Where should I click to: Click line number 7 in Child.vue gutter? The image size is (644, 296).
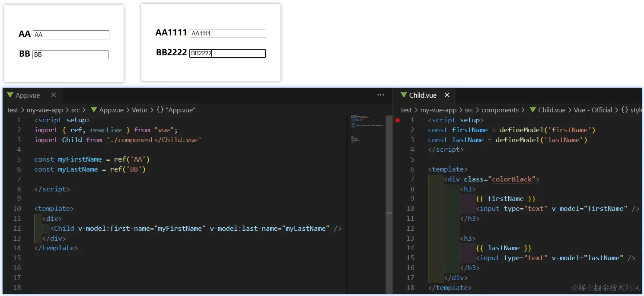coord(412,179)
